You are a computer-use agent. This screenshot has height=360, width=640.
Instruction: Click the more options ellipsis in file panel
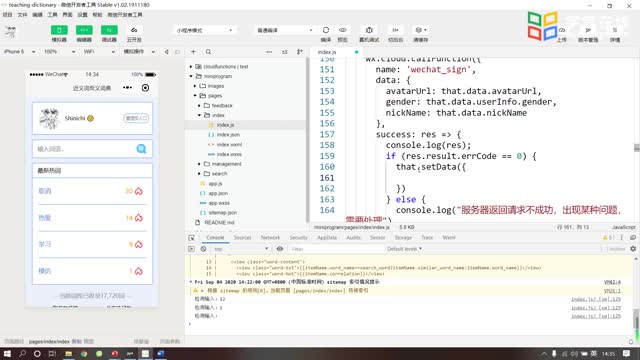269,52
